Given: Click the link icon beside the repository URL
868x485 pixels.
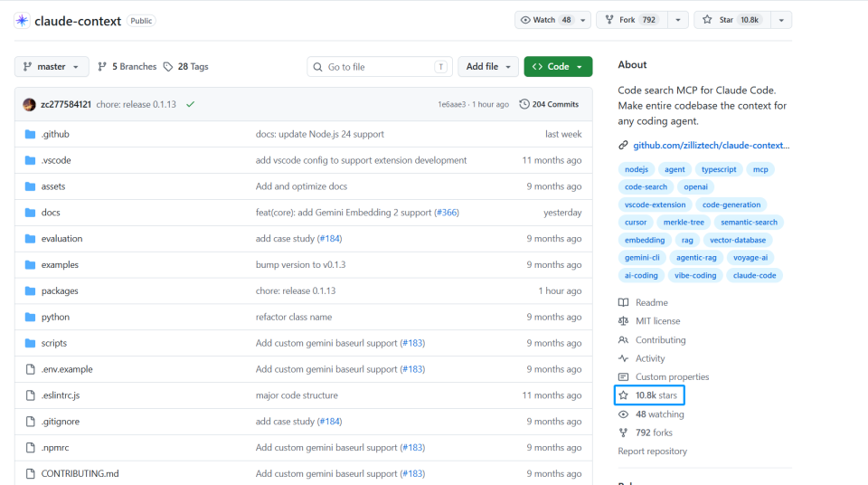Looking at the screenshot, I should point(623,145).
